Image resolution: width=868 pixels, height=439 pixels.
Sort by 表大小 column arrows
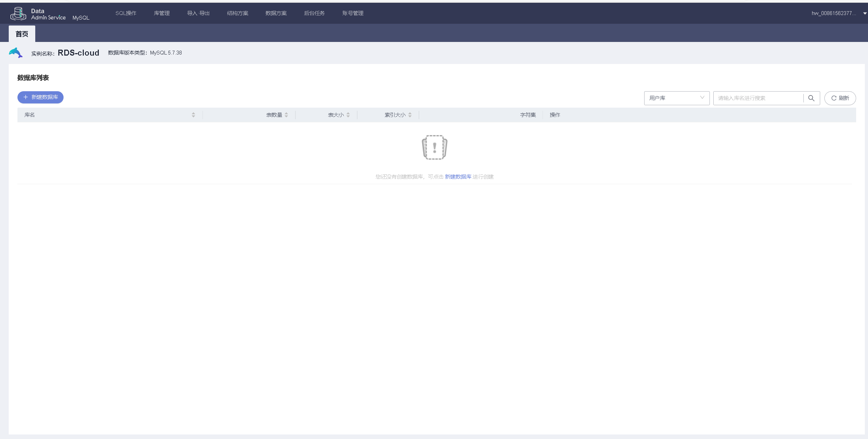coord(348,115)
